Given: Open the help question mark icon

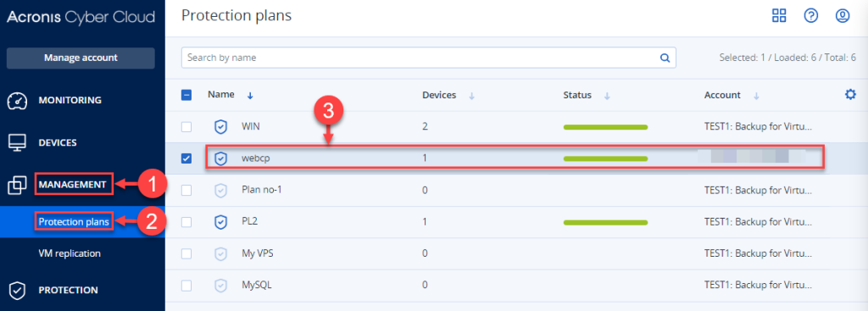Looking at the screenshot, I should click(811, 16).
